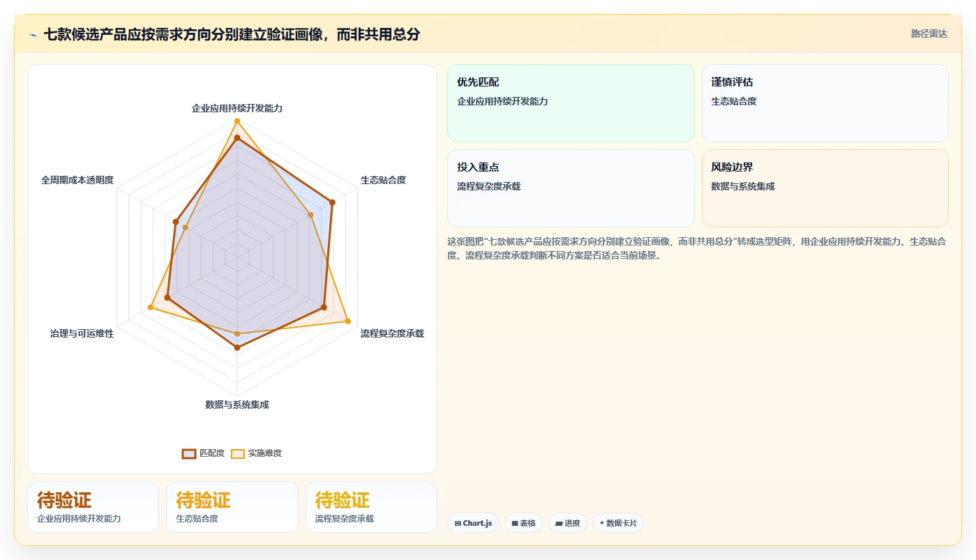Click the brown 匹配度 point on the 治理与可运维性 axis
Viewport: 976px width, 560px height.
[x=167, y=298]
